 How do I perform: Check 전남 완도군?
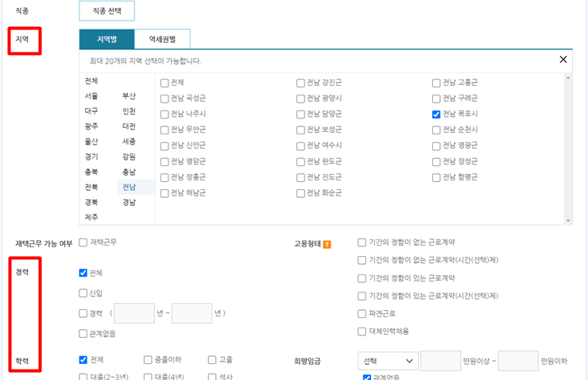coord(300,162)
